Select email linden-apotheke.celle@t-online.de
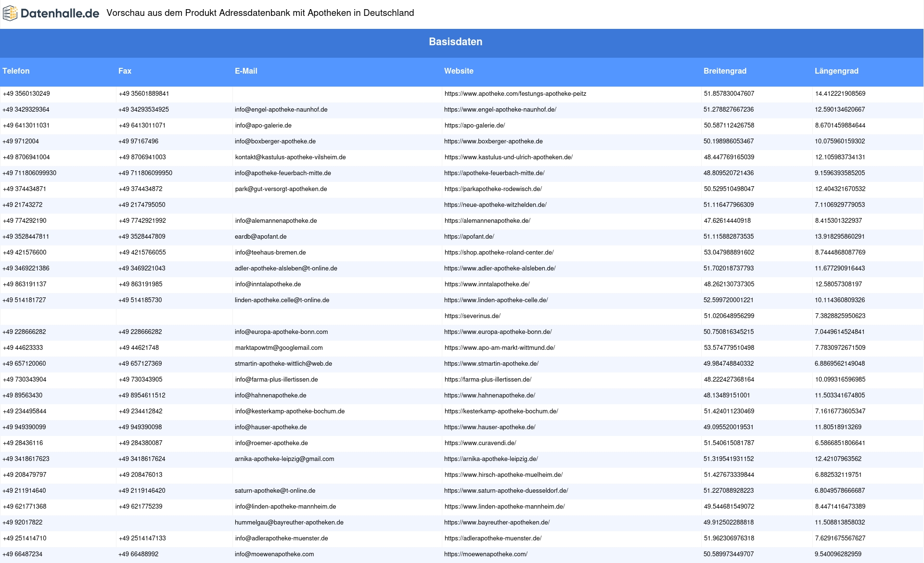Image resolution: width=924 pixels, height=563 pixels. [282, 300]
